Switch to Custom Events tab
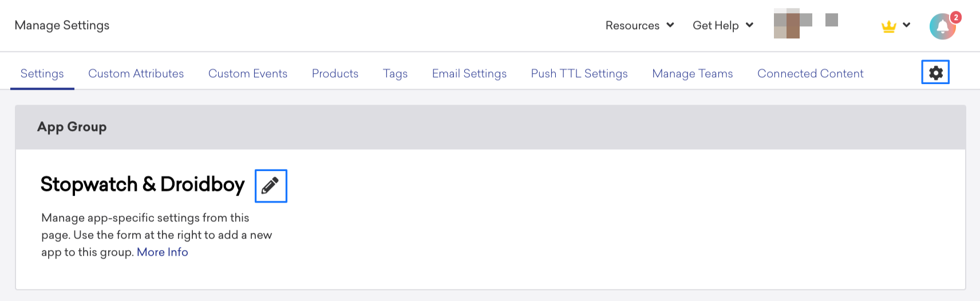The width and height of the screenshot is (980, 301). [248, 73]
